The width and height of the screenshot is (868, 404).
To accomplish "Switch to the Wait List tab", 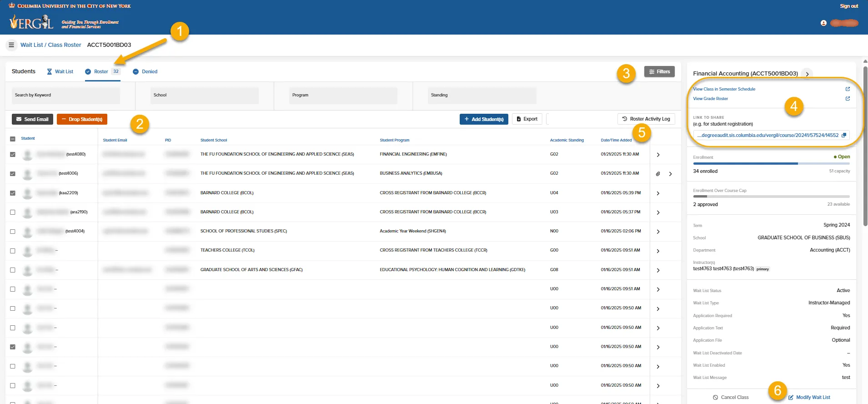I will pyautogui.click(x=60, y=71).
